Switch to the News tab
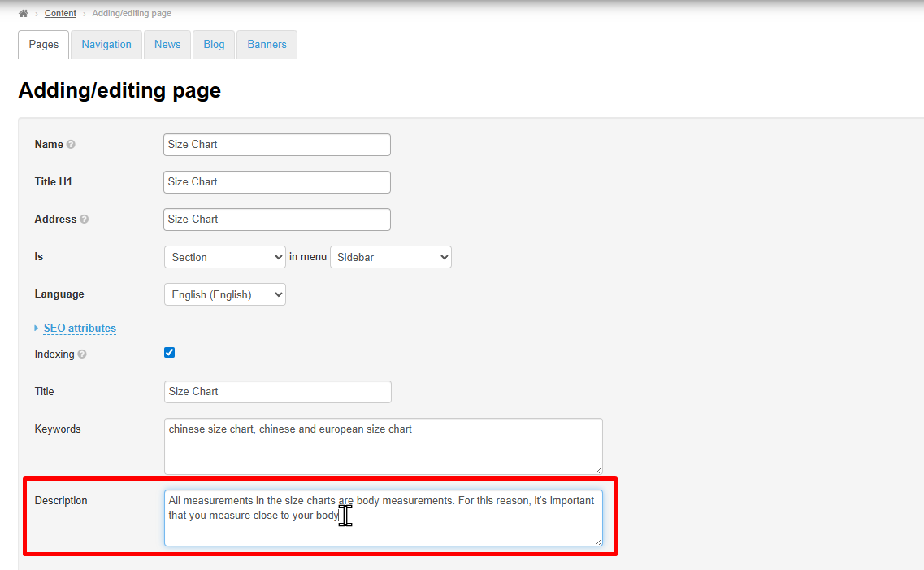The image size is (924, 570). click(167, 45)
